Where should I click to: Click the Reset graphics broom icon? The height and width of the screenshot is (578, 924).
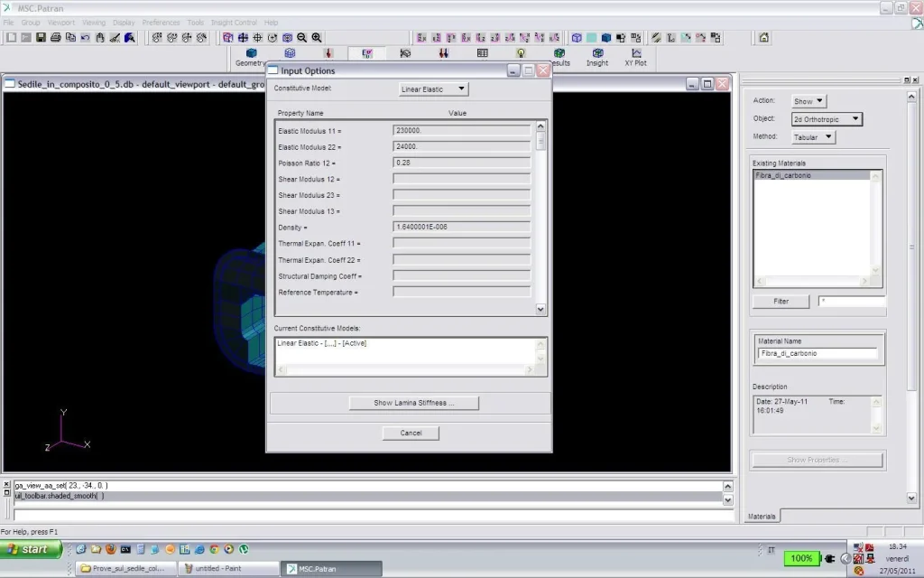pos(115,37)
